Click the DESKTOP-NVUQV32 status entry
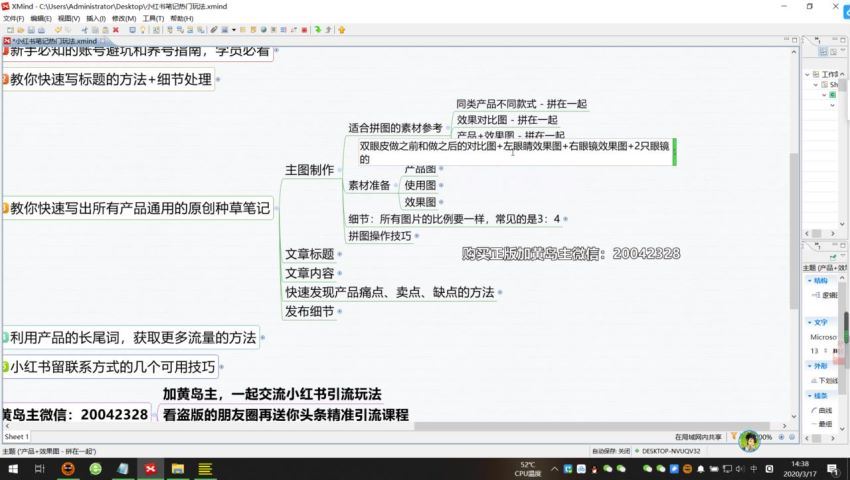Image resolution: width=850 pixels, height=480 pixels. pyautogui.click(x=668, y=451)
